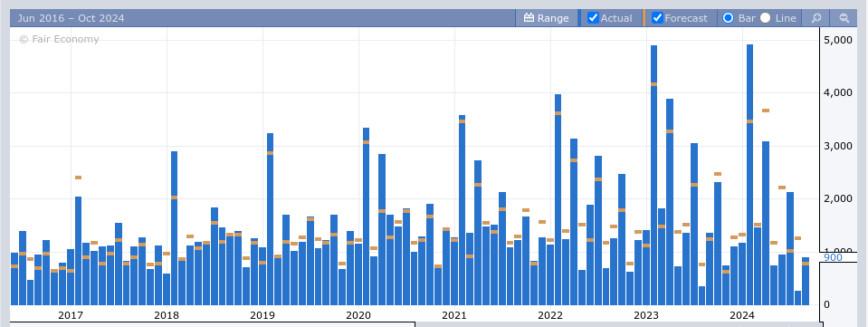The height and width of the screenshot is (327, 868).
Task: Click the zoom in magnifier icon
Action: click(x=816, y=18)
